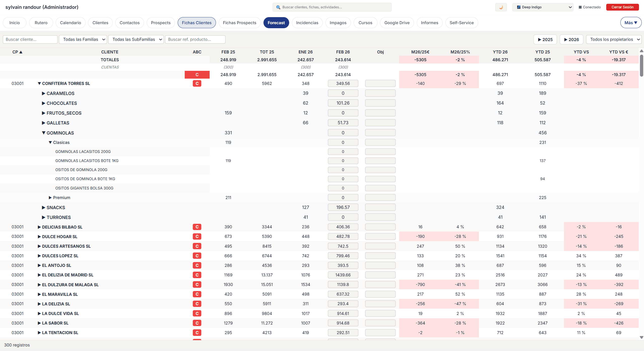Toggle the Conectado status indicator
This screenshot has width=644, height=351.
click(x=580, y=7)
